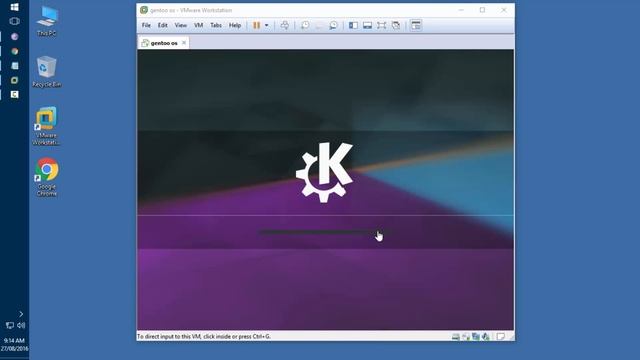The height and width of the screenshot is (360, 640).
Task: Maximize the VMware Workstation window
Action: point(482,10)
